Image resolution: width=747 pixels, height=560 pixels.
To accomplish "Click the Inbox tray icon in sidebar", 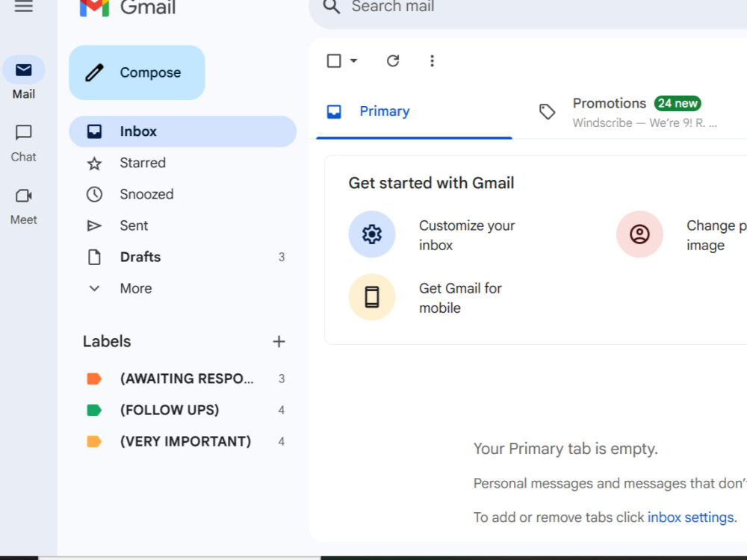I will 94,131.
